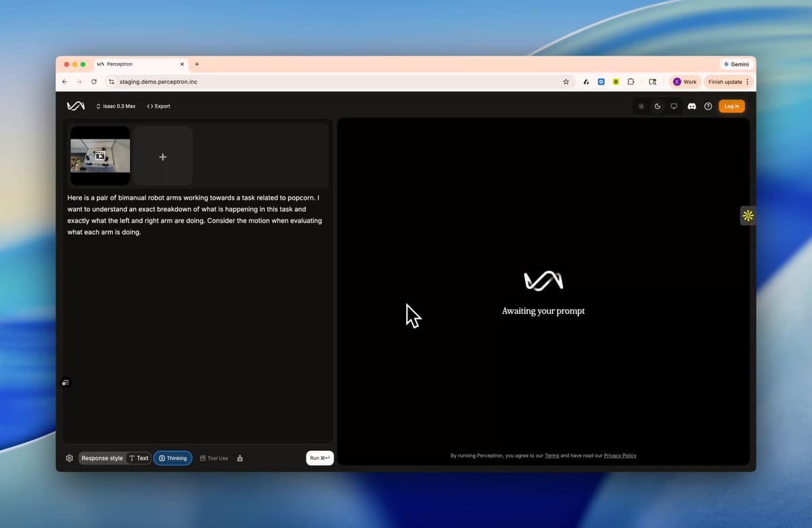Click the blue square extension icon

click(x=601, y=81)
